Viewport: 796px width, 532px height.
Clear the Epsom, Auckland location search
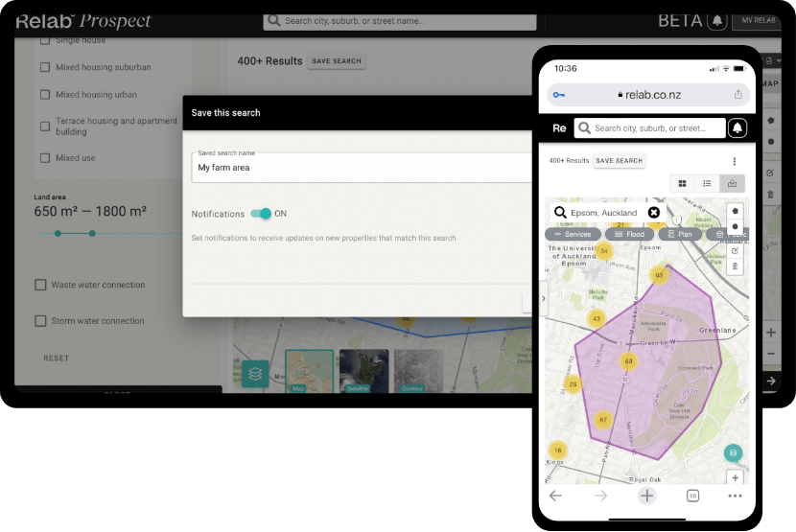pyautogui.click(x=654, y=213)
